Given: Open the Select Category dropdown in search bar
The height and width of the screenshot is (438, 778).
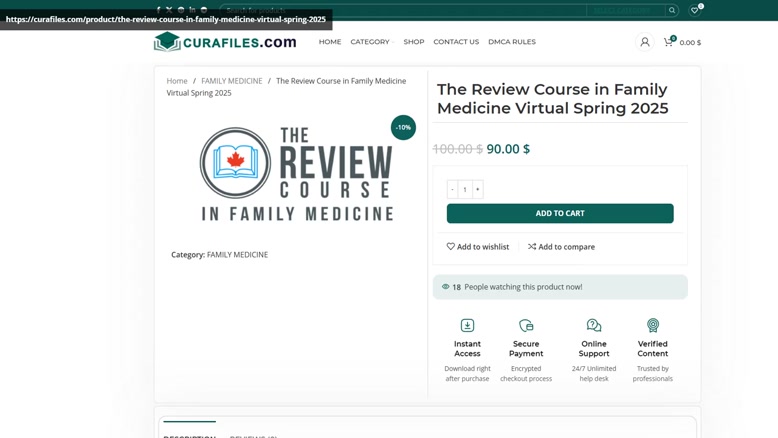Looking at the screenshot, I should click(x=625, y=10).
